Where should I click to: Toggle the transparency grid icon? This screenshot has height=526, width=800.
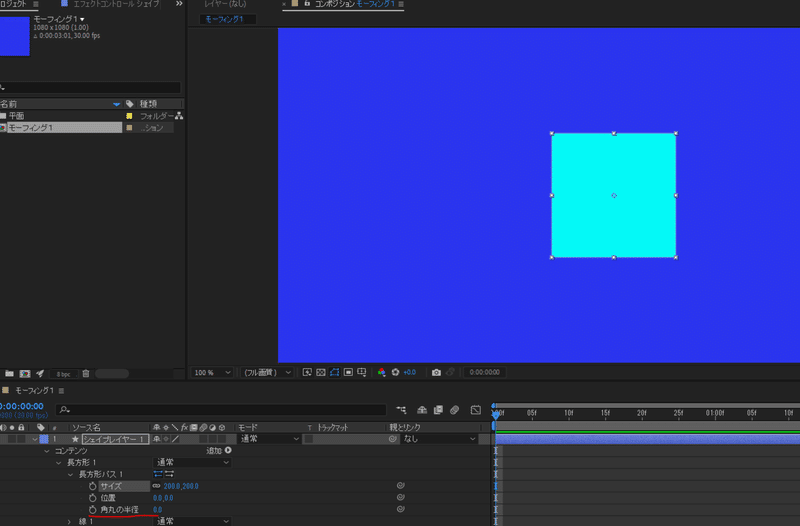321,372
